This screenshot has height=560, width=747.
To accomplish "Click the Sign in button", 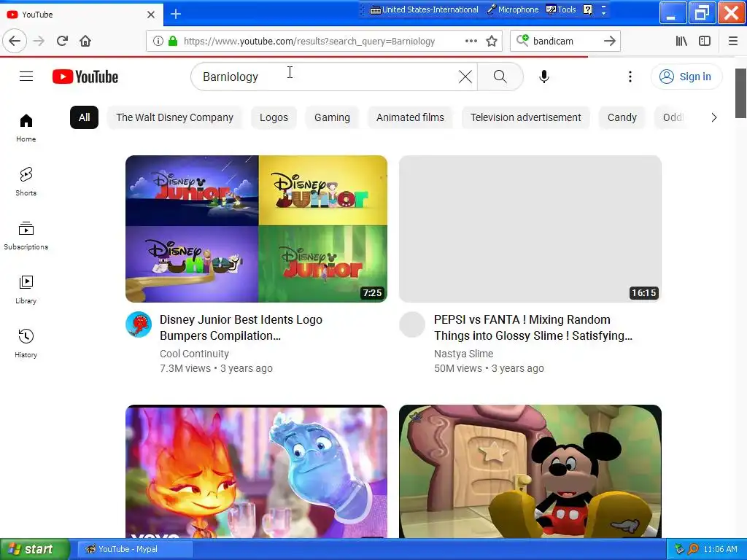I will [686, 77].
